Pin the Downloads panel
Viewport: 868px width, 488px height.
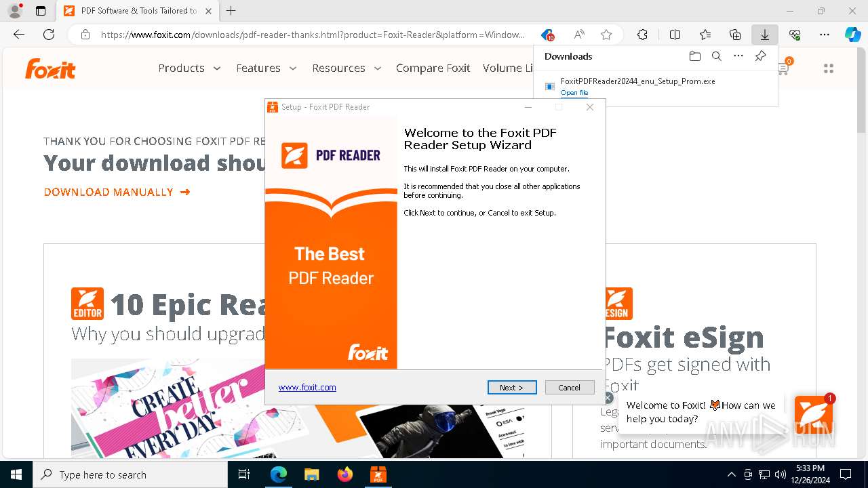tap(761, 56)
